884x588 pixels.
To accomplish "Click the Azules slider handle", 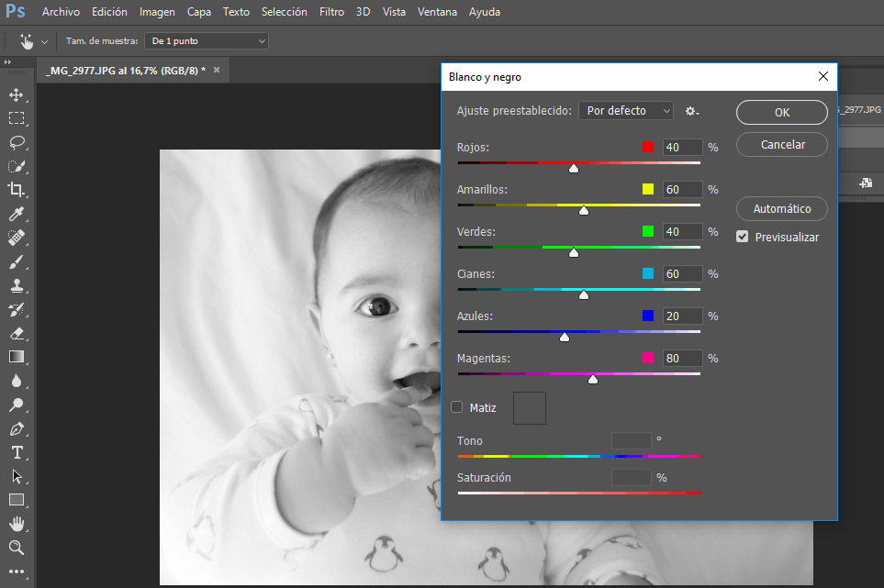I will pyautogui.click(x=565, y=338).
